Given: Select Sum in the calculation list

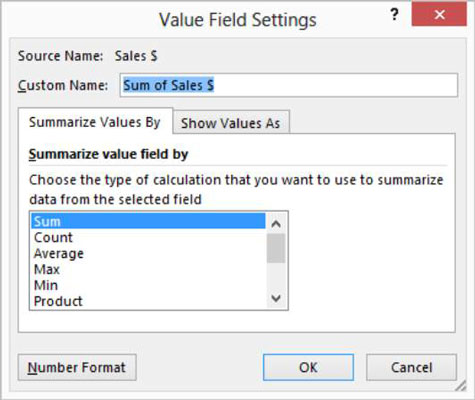Looking at the screenshot, I should (148, 221).
